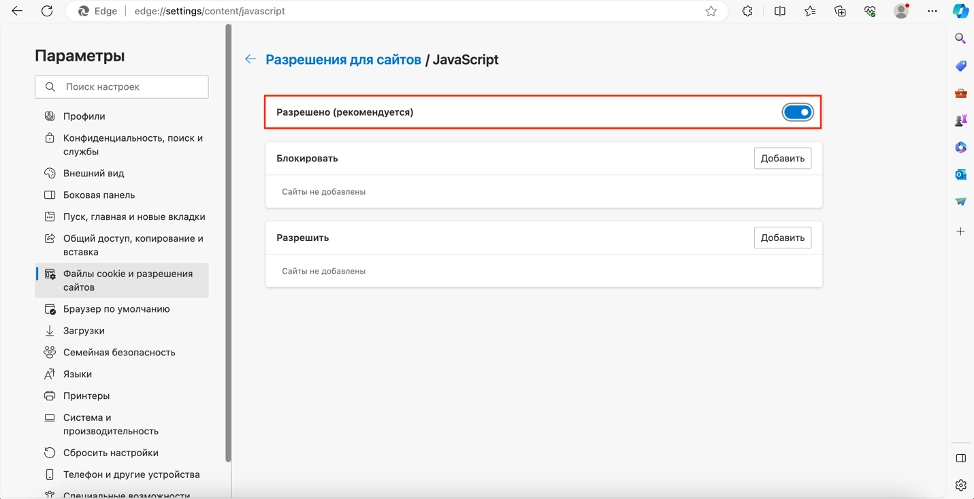
Task: Open sidebar settings gear icon
Action: pyautogui.click(x=960, y=484)
